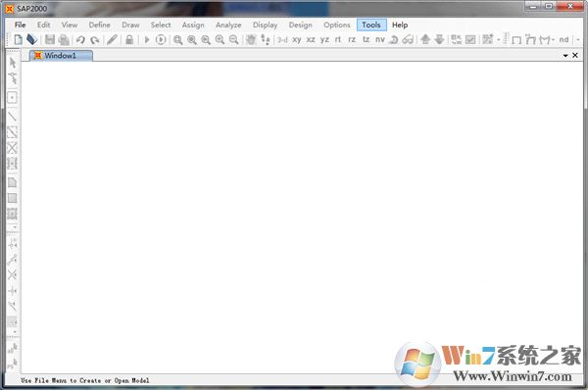Set view to xz plane

311,39
